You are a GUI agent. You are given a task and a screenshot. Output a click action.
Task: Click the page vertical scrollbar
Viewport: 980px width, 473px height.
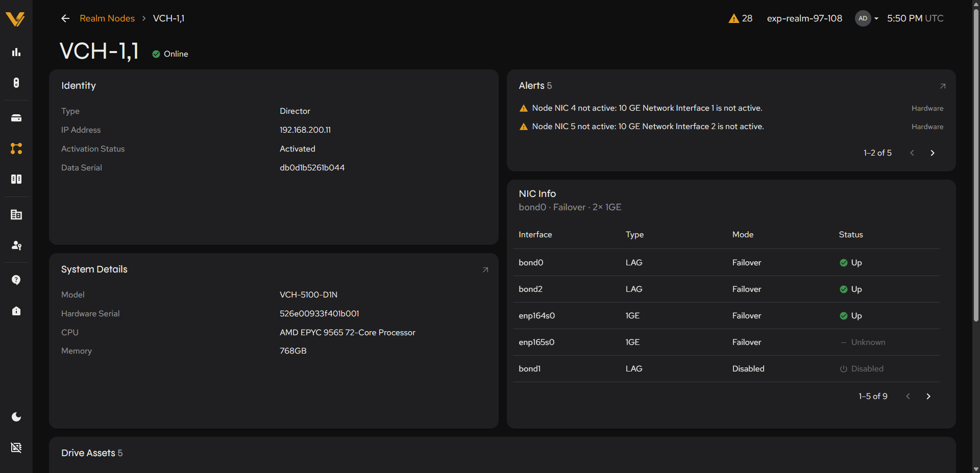click(976, 165)
